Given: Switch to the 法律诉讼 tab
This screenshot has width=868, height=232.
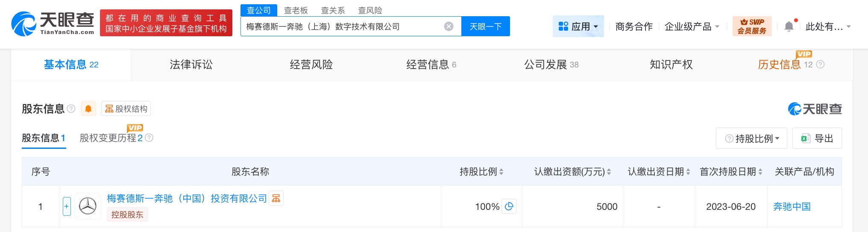Looking at the screenshot, I should point(191,64).
